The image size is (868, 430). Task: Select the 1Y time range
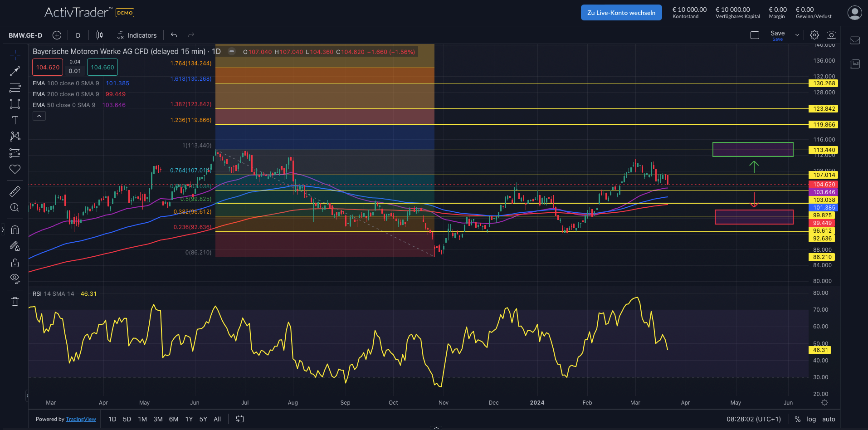[189, 419]
